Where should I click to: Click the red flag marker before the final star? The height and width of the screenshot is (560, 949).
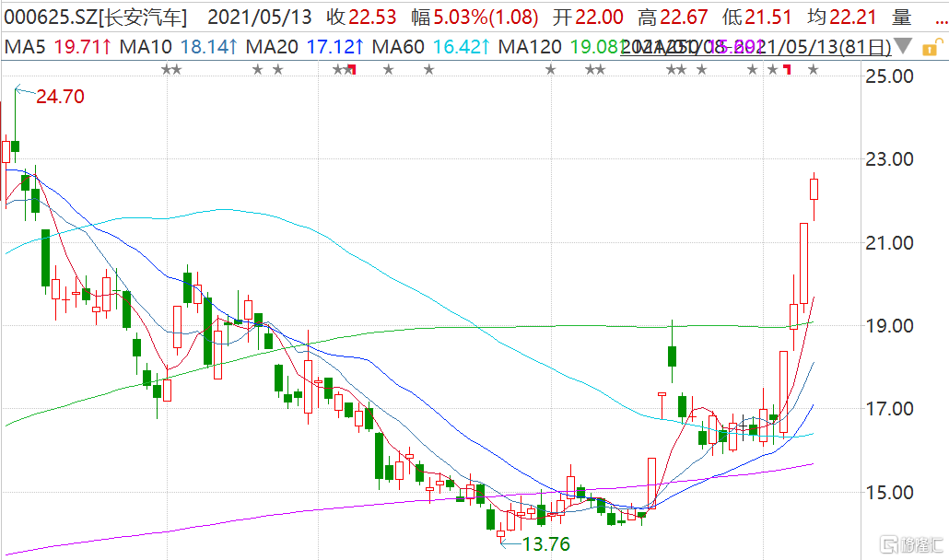click(x=787, y=70)
